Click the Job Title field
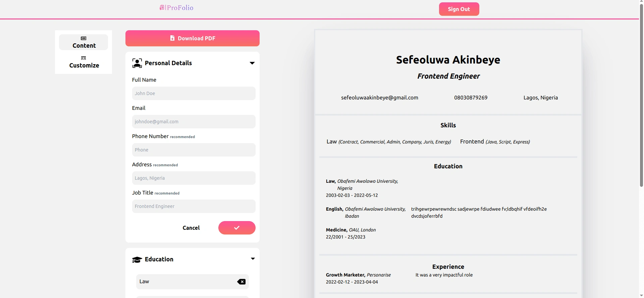The image size is (644, 298). (x=194, y=206)
